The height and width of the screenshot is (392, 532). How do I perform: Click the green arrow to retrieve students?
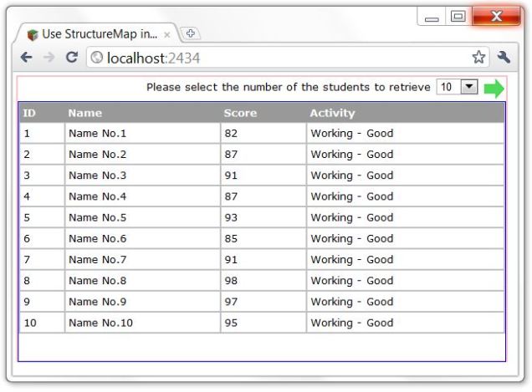494,89
